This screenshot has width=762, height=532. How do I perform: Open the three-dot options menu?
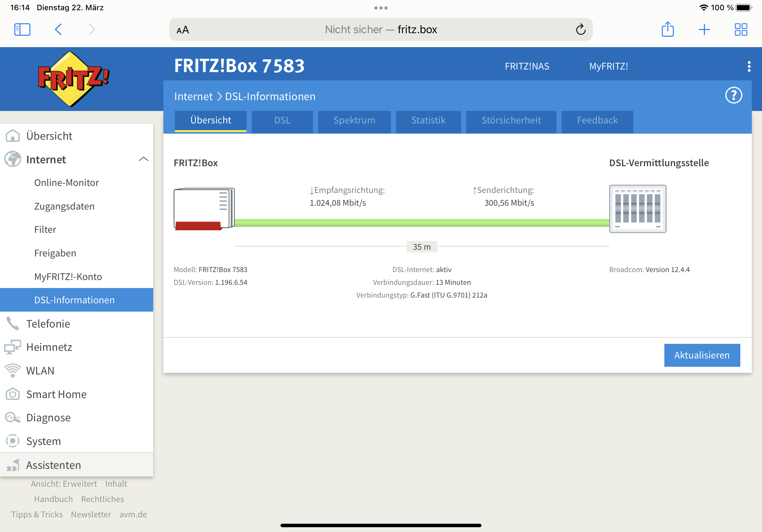(x=749, y=66)
